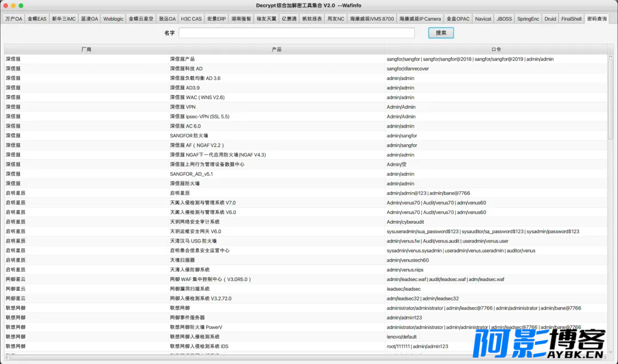
Task: Click the Admin/cyberaudit password cell
Action: [496, 222]
